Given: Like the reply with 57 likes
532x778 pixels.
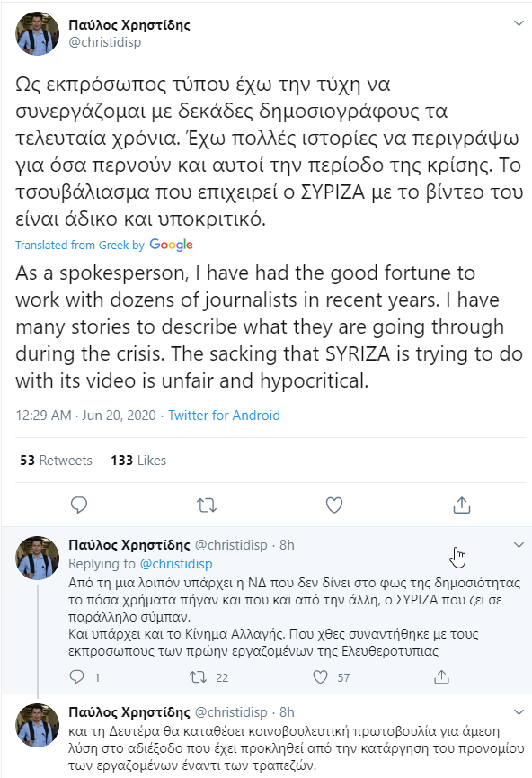Looking at the screenshot, I should pyautogui.click(x=320, y=676).
